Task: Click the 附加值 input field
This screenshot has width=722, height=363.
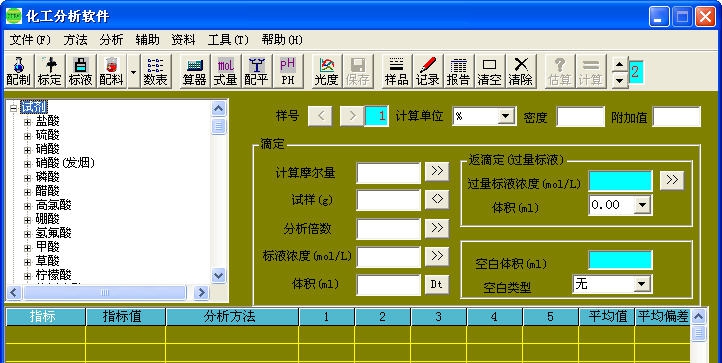Action: (677, 117)
